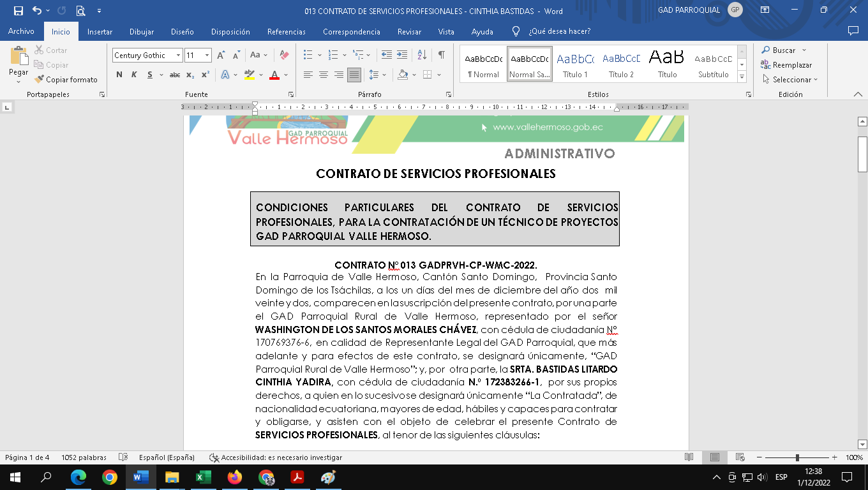Click the word count 1052 palabras

tap(84, 457)
